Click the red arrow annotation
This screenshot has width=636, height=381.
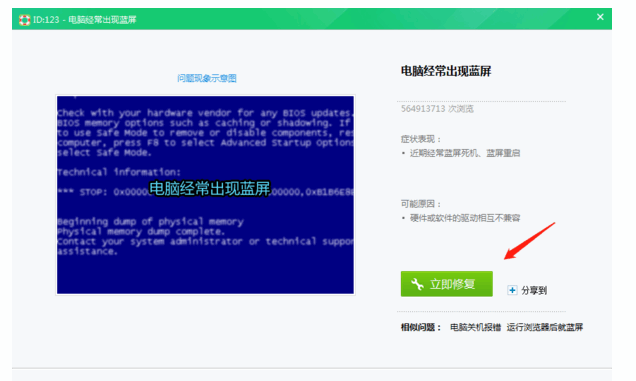pyautogui.click(x=529, y=241)
